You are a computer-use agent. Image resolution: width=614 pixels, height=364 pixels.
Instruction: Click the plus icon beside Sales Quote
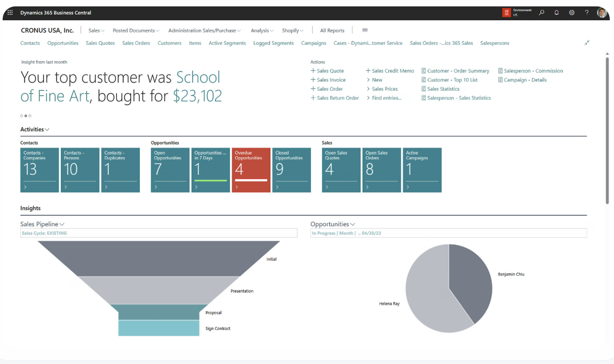[x=313, y=71]
